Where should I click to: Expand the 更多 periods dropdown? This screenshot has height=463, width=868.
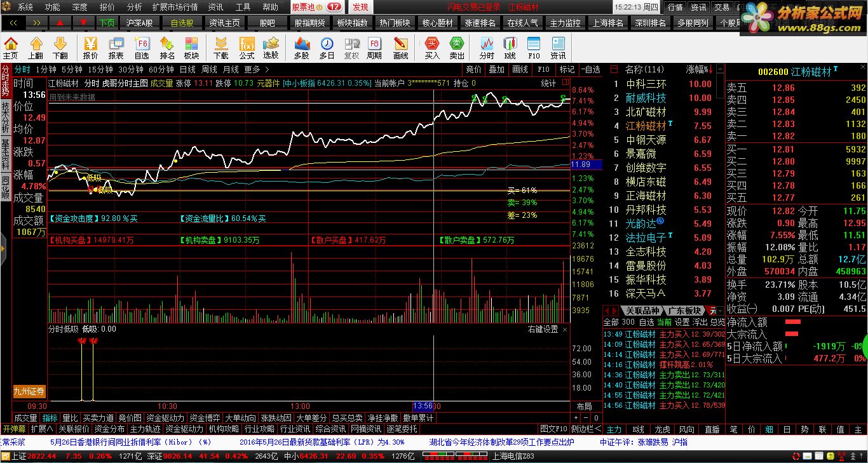click(x=255, y=69)
